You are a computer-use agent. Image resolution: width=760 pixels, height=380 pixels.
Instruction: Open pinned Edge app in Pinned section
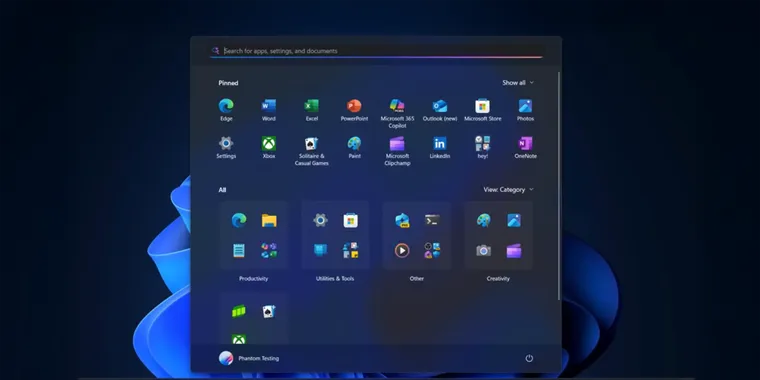226,110
